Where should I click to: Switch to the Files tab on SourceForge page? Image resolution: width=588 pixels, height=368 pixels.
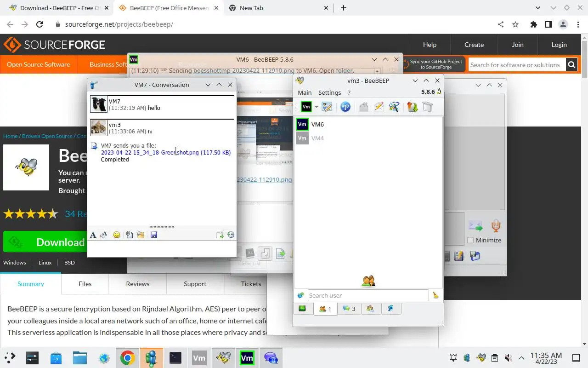(x=85, y=284)
